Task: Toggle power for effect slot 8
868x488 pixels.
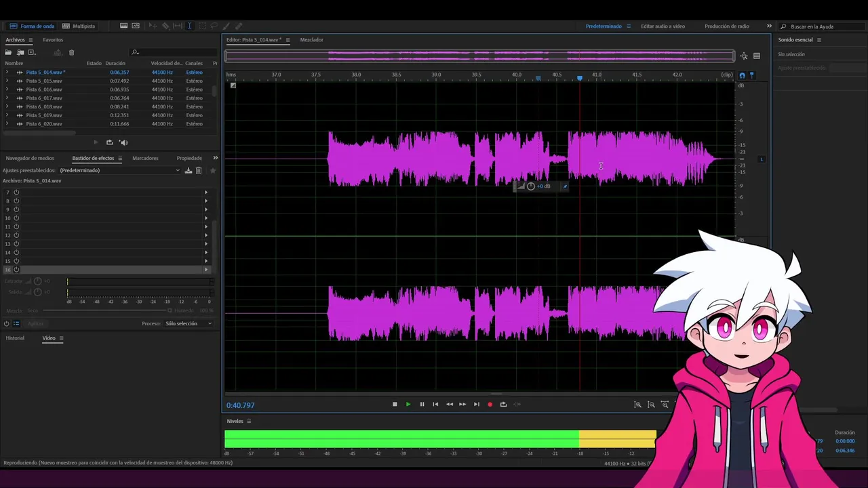Action: pos(16,201)
